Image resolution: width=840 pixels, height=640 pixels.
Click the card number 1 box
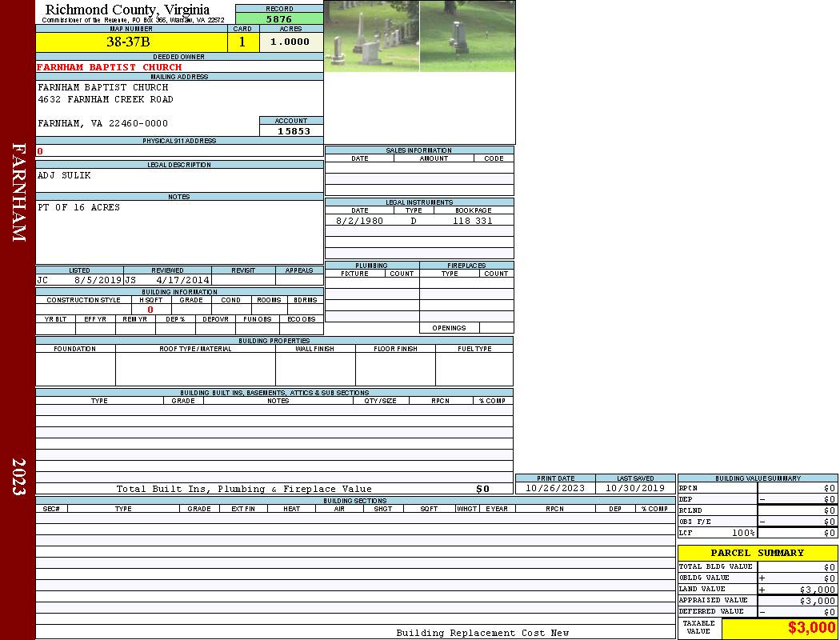(242, 42)
